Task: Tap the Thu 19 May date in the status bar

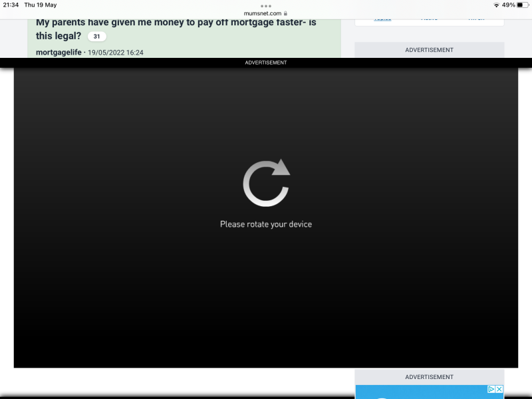Action: click(x=41, y=5)
